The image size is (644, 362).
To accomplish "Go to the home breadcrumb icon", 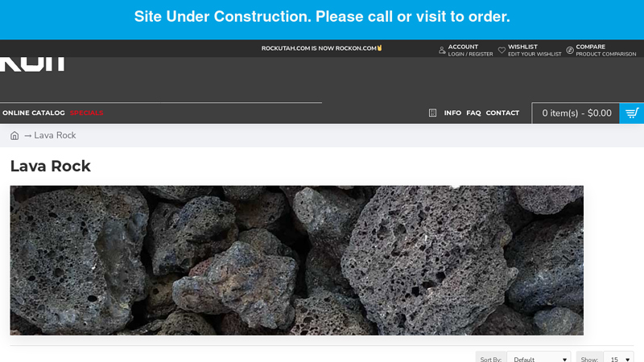I will point(14,135).
